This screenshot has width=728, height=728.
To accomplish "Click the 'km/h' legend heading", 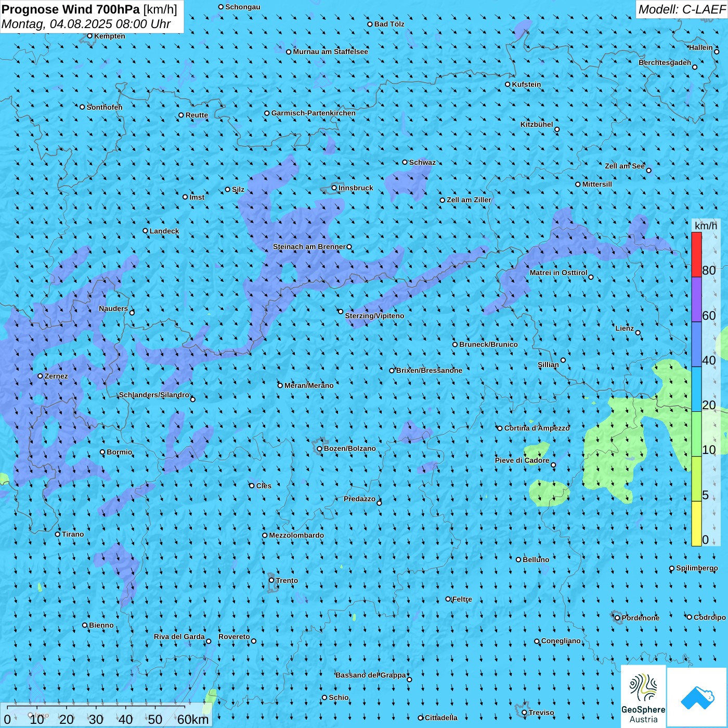I will (x=706, y=226).
